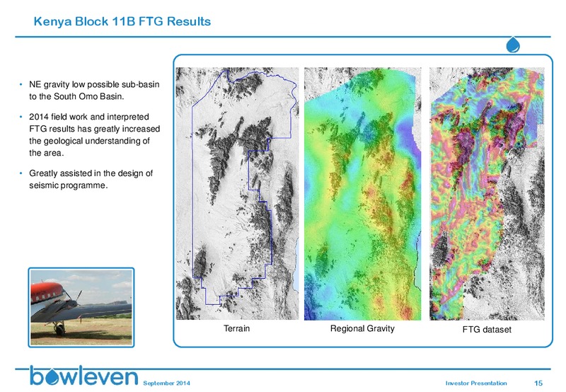Click the 'Regional Gravity' caption
566x392 pixels.
pos(362,329)
